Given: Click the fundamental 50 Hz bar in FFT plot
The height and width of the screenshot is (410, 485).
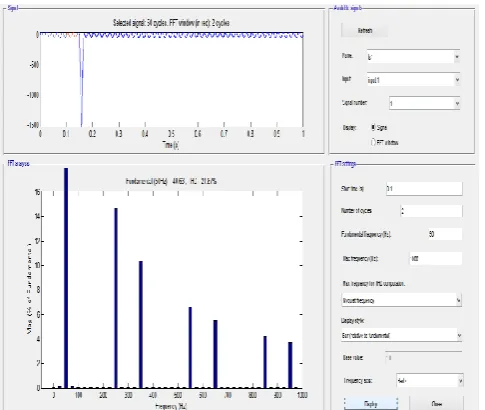Looking at the screenshot, I should point(66,278).
